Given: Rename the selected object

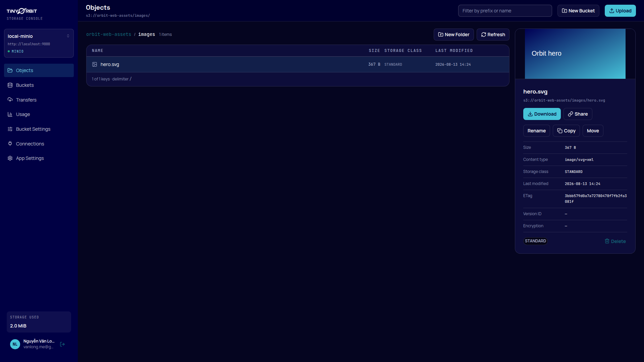Looking at the screenshot, I should [x=537, y=131].
